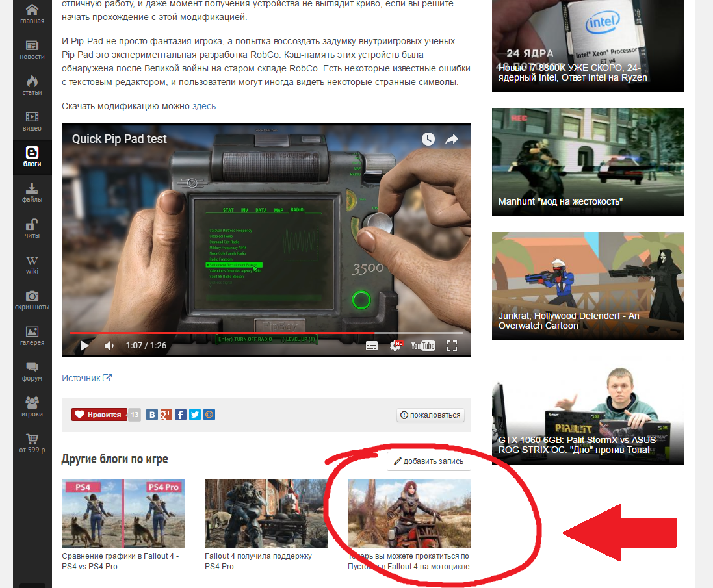Click the Watch Later clock icon
The height and width of the screenshot is (588, 713).
click(x=428, y=139)
